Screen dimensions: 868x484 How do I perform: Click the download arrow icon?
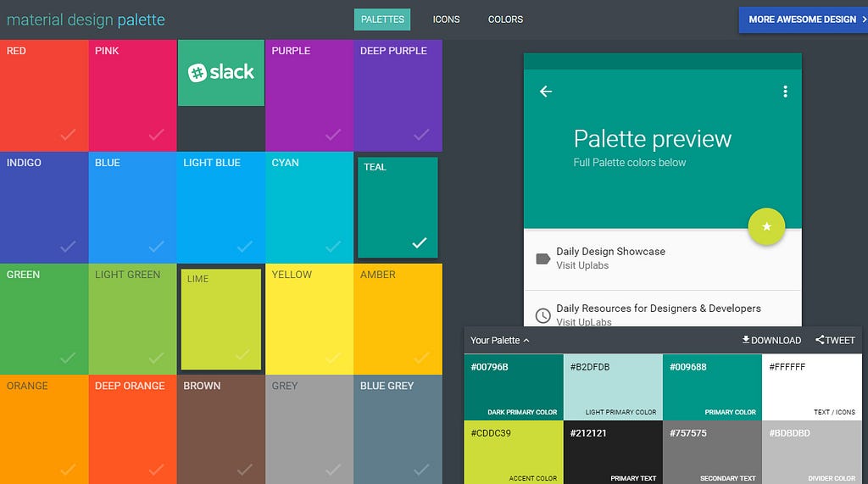tap(746, 339)
